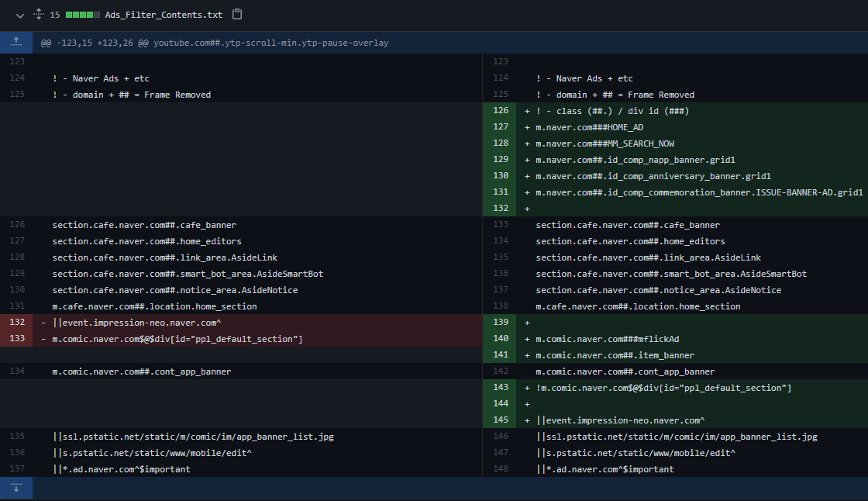Select added line number 131
868x501 pixels.
(x=501, y=192)
